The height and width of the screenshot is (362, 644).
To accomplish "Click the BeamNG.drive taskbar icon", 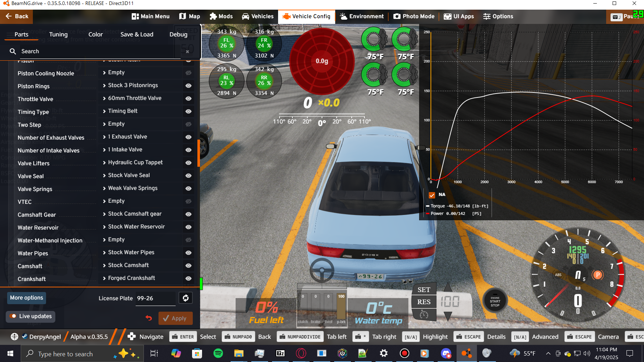I will click(x=467, y=353).
